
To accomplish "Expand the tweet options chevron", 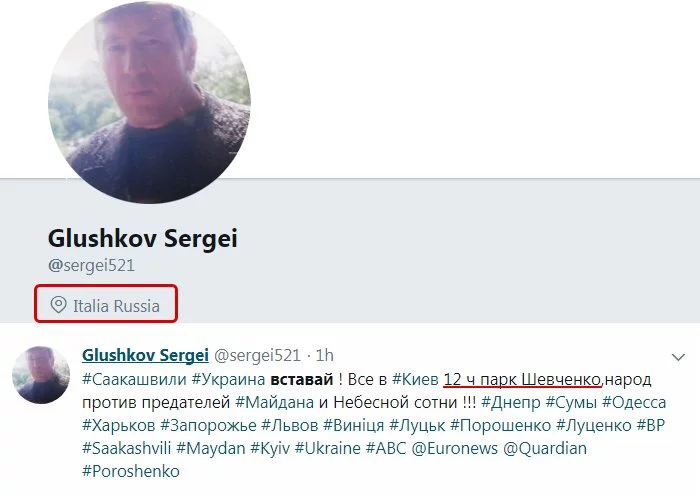I will [678, 357].
